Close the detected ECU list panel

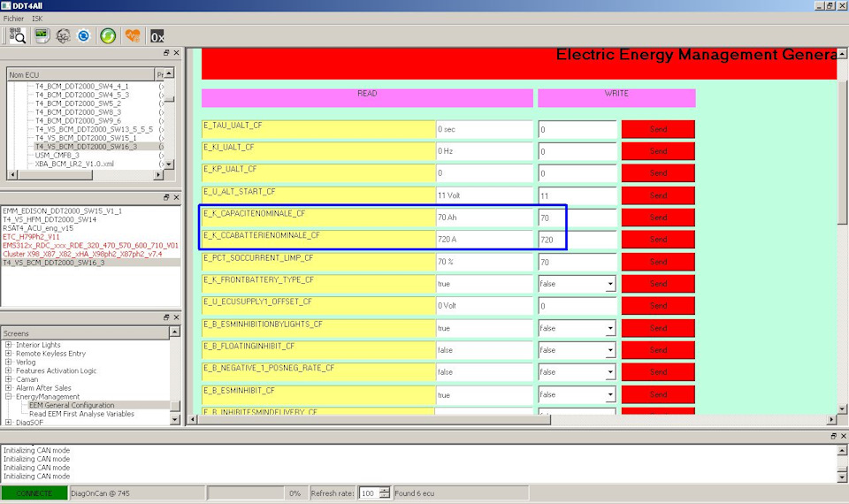pyautogui.click(x=176, y=197)
